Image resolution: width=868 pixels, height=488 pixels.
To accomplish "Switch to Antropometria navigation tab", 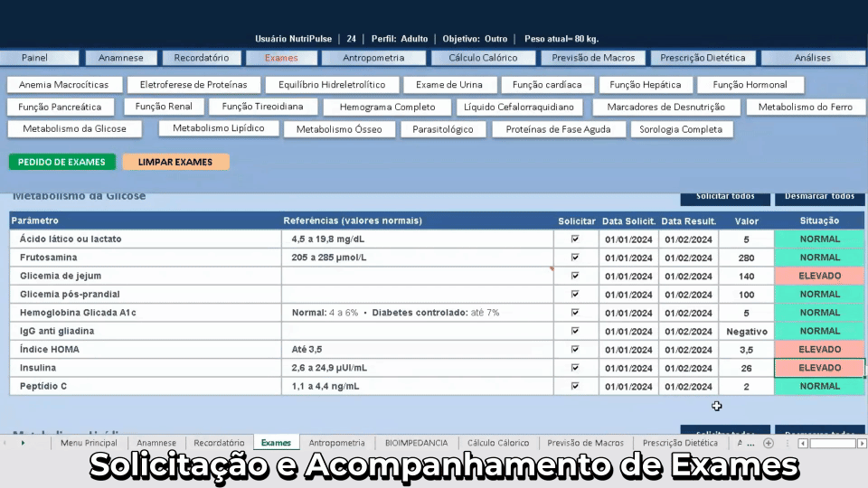I will tap(373, 58).
